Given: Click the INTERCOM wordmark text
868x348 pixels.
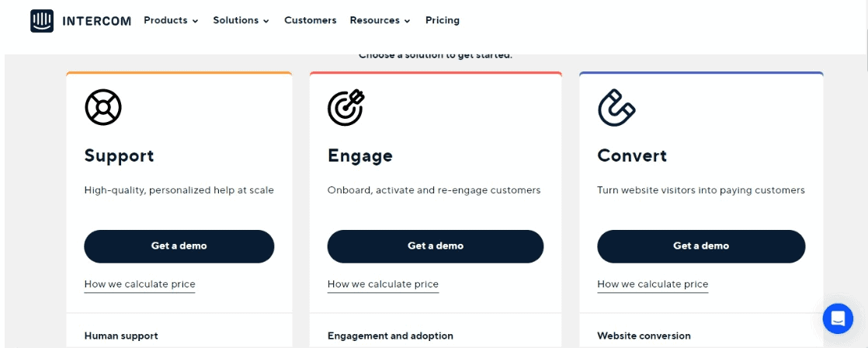Looking at the screenshot, I should coord(97,21).
